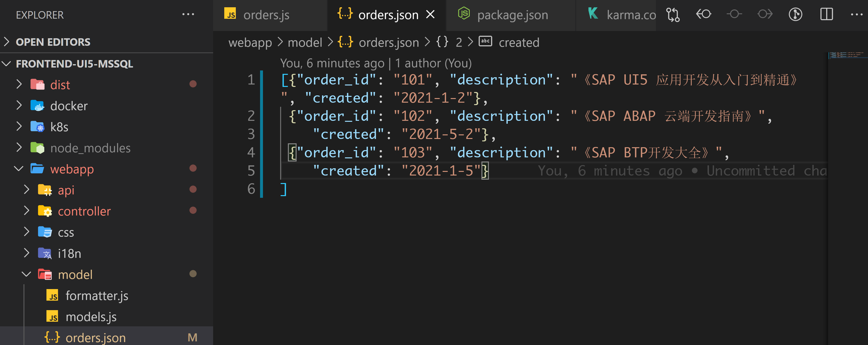Viewport: 868px width, 345px height.
Task: Expand the node_modules folder chevron
Action: [x=19, y=148]
